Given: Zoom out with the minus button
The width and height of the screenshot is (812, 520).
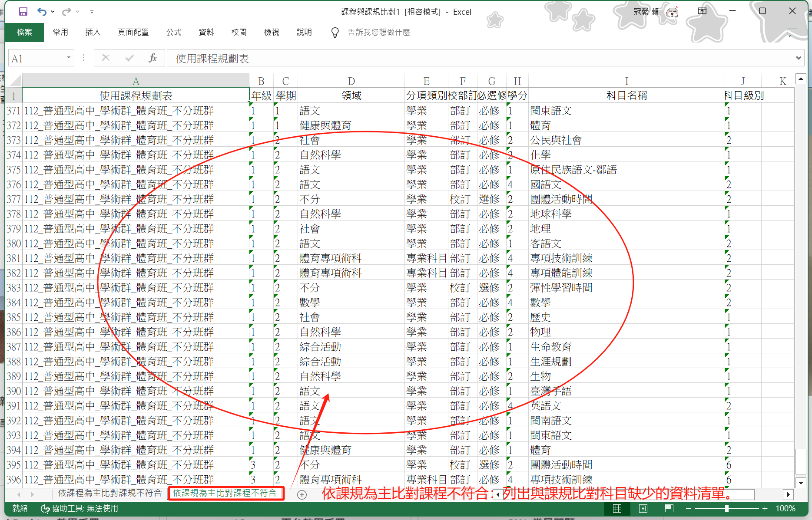Looking at the screenshot, I should (689, 508).
